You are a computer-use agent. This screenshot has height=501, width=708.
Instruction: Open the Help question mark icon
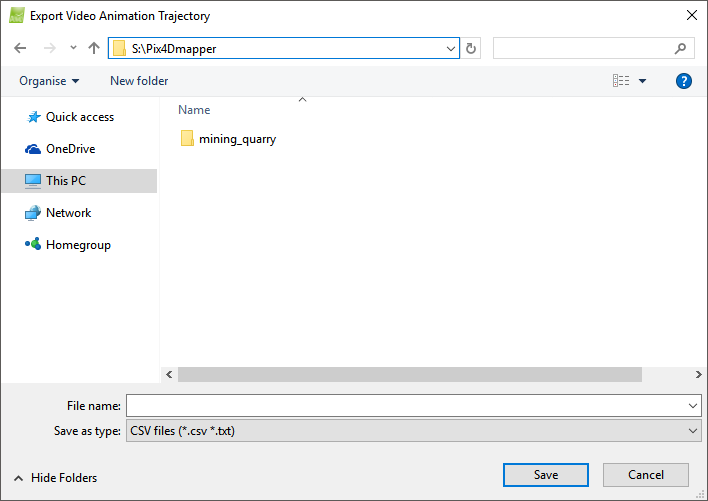pos(684,81)
